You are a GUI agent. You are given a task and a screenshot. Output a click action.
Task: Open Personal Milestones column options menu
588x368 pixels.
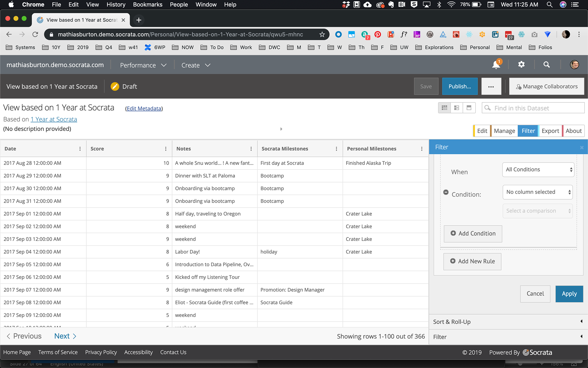tap(422, 149)
